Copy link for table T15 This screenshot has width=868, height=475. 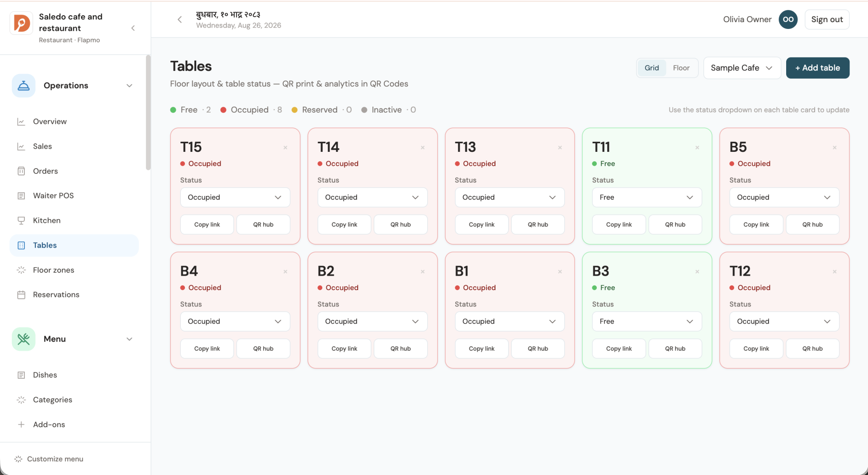coord(207,225)
